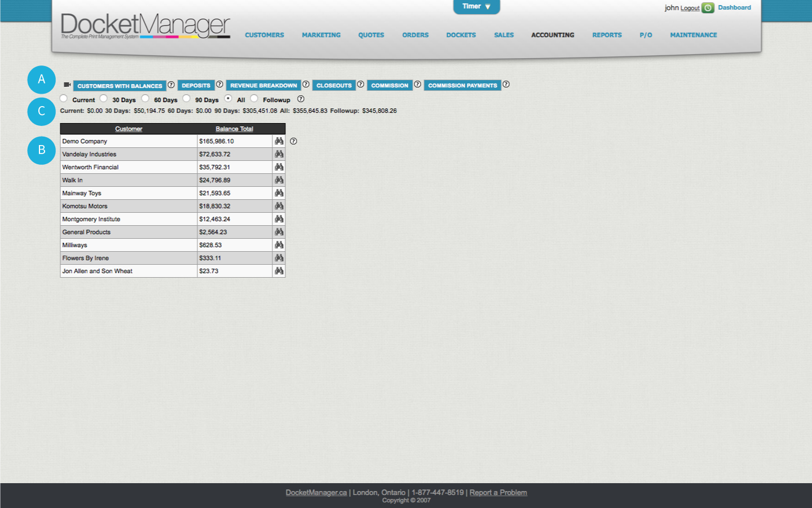The width and height of the screenshot is (812, 508).
Task: Click the binoculars icon beside Vandelay Industries
Action: point(279,154)
